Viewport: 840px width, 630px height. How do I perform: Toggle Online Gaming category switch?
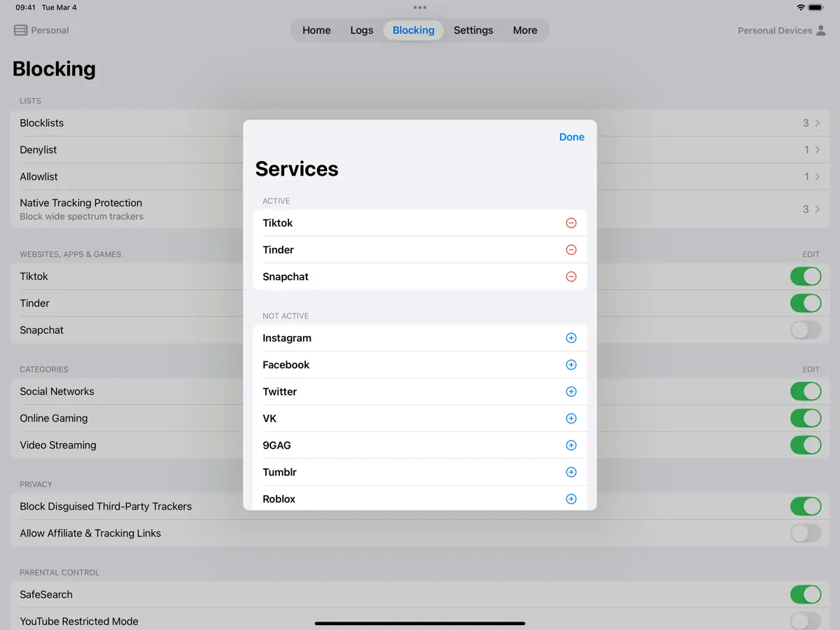click(x=806, y=419)
